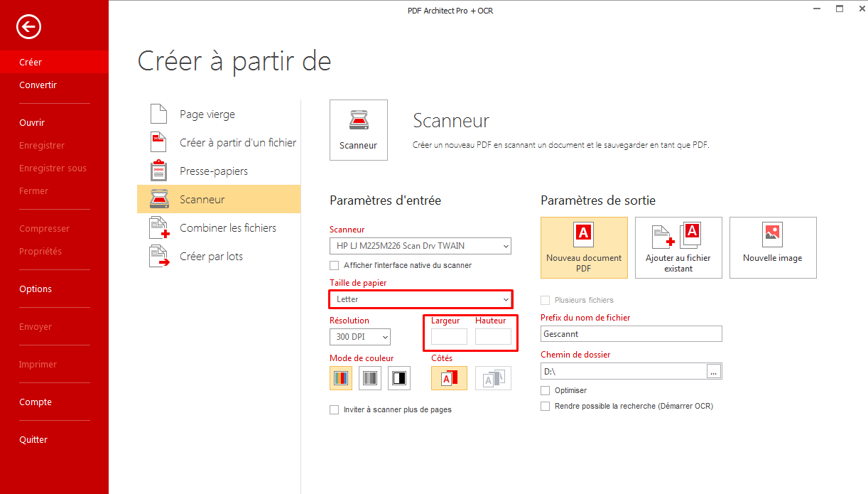Select the Page vierge list label
Screen dimensions: 868x494
tap(207, 114)
